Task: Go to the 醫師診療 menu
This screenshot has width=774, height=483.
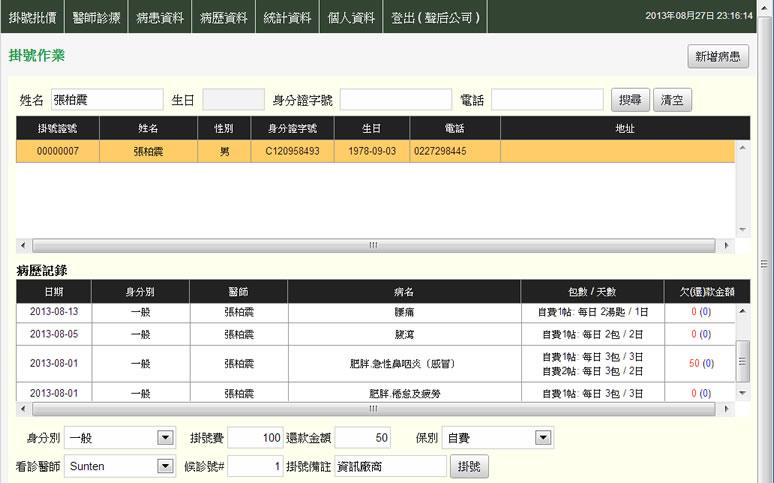Action: (97, 17)
